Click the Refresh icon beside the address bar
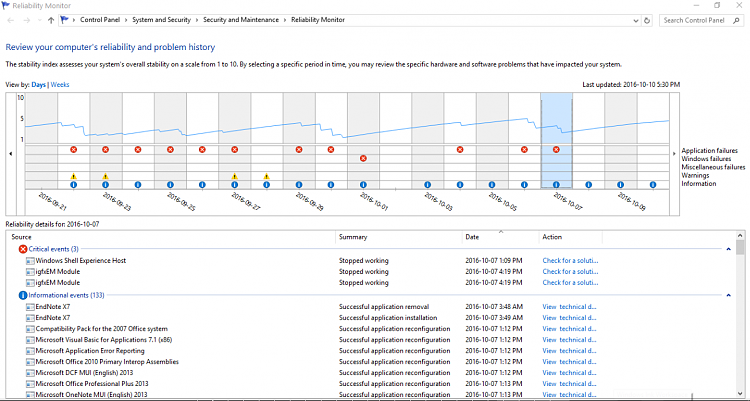 point(648,19)
